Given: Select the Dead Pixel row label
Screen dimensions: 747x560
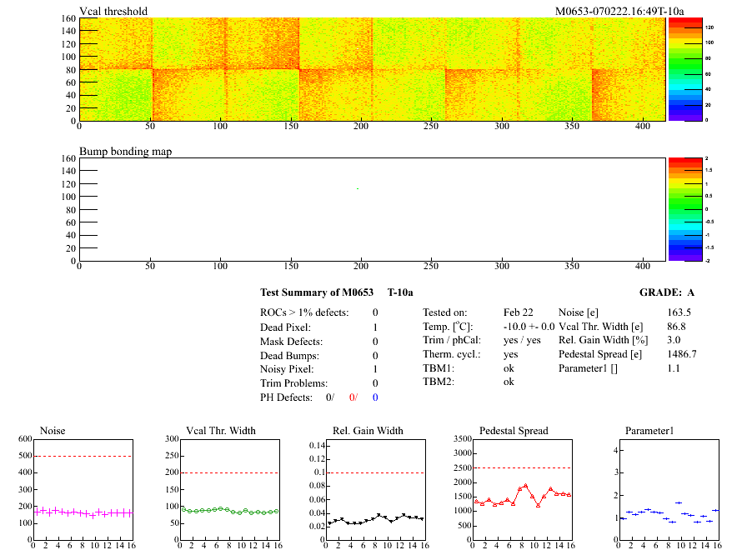Looking at the screenshot, I should [x=285, y=327].
